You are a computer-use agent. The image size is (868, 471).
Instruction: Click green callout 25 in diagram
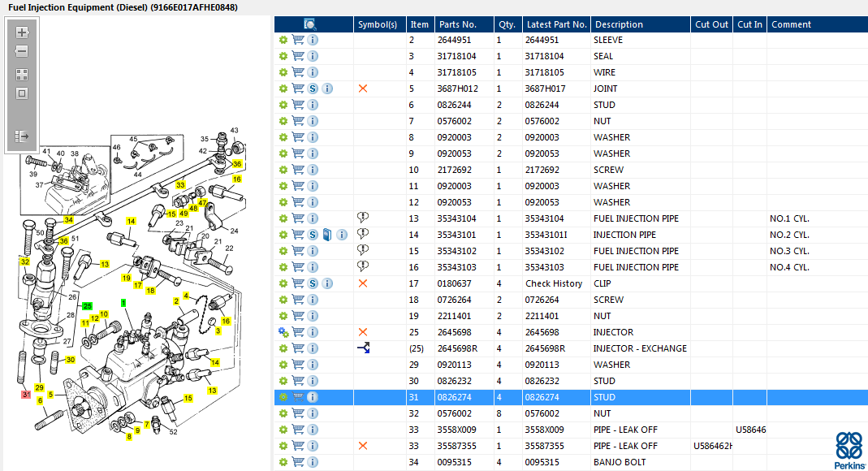tap(87, 306)
